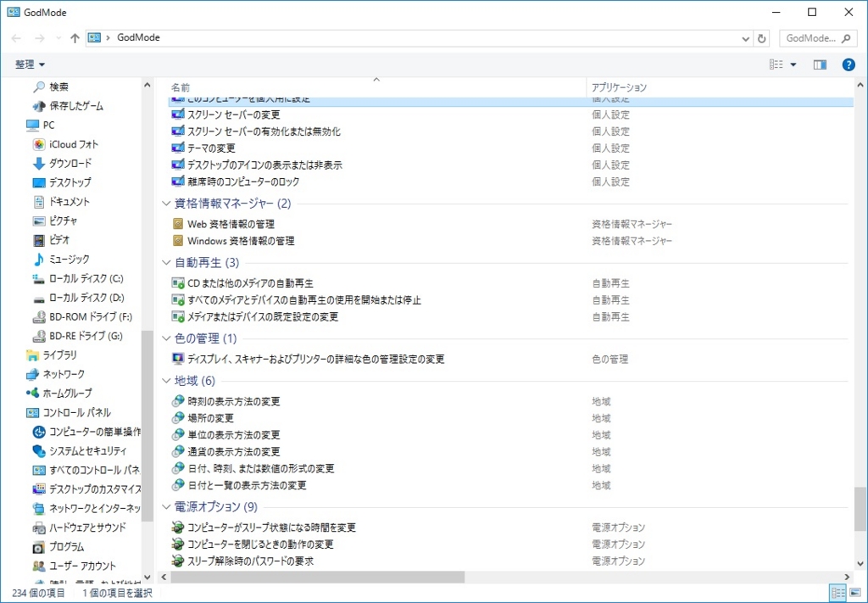The image size is (868, 603).
Task: Click the CD または他のメディアの自動再生 icon
Action: coord(178,283)
